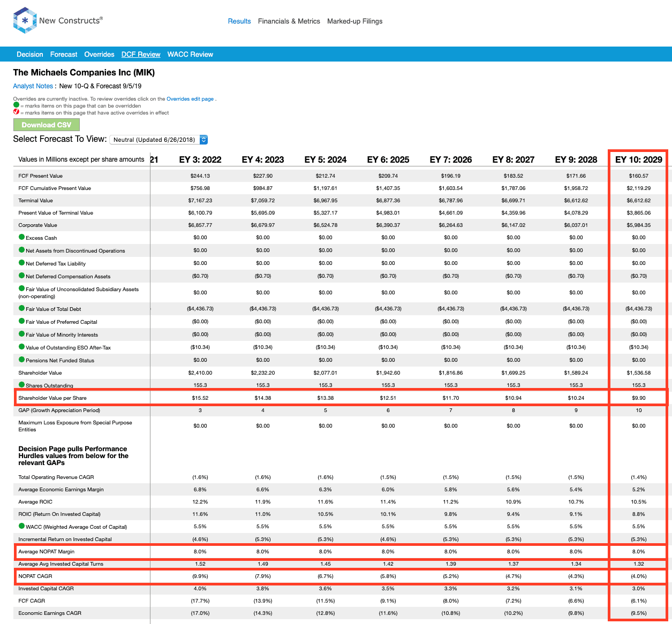Click the Terminal Value row label
The height and width of the screenshot is (624, 672).
coord(36,201)
